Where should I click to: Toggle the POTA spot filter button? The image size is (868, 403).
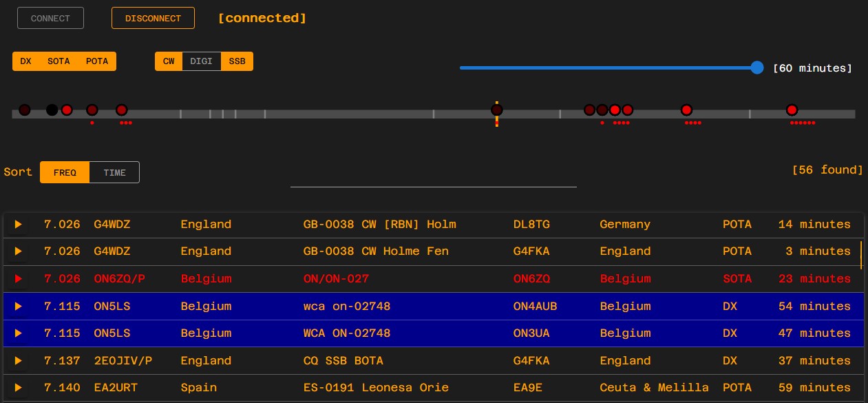coord(97,61)
